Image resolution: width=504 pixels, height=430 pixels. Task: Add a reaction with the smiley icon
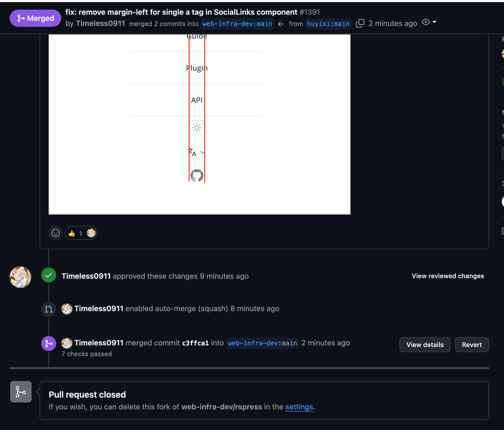tap(56, 233)
